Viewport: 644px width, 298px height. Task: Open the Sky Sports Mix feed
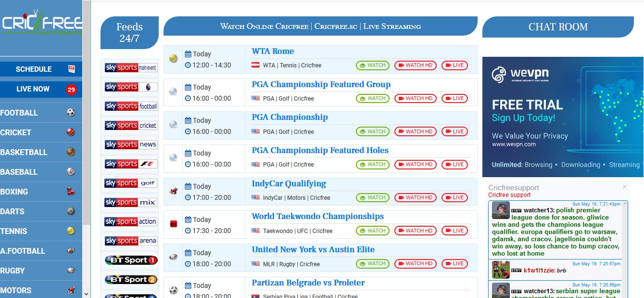[x=131, y=203]
